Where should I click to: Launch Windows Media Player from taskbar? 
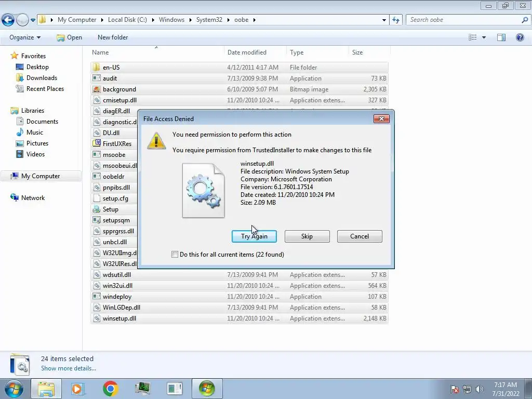coord(78,389)
